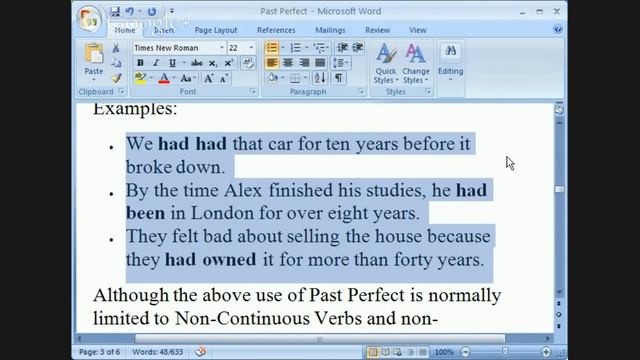Apply numbered list formatting
Viewport: 640px width, 360px height.
(x=296, y=48)
